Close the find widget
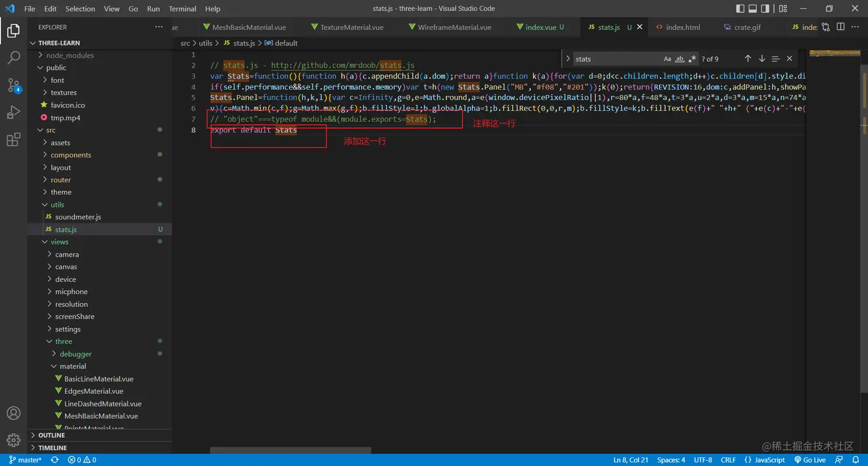 click(x=789, y=59)
